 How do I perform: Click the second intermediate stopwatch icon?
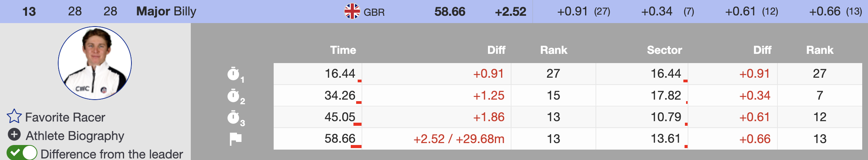click(x=233, y=95)
